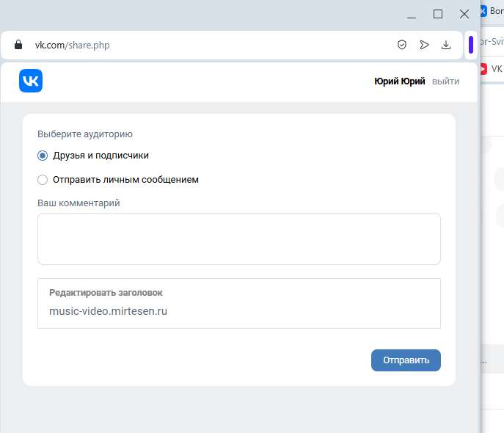504x433 pixels.
Task: Open the shield protection icon in the address bar
Action: pos(401,45)
